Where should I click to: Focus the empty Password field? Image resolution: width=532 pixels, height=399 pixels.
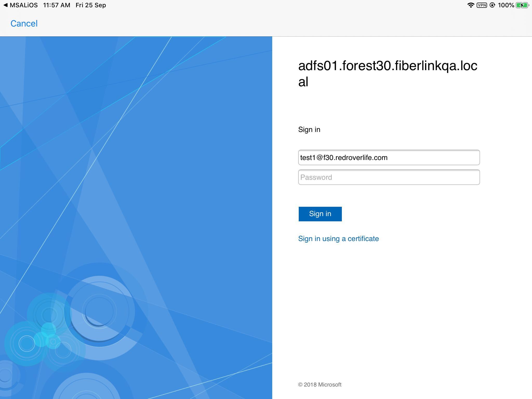tap(389, 177)
